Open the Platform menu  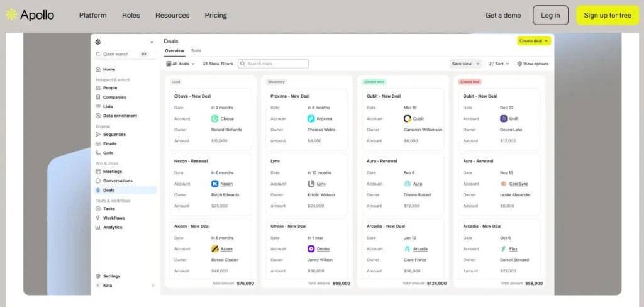coord(93,15)
